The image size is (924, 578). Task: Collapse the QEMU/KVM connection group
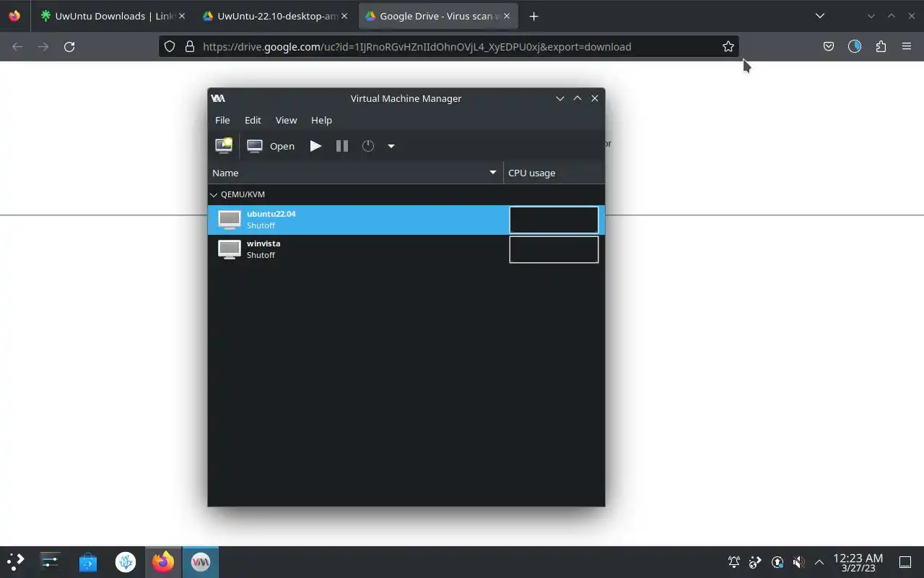coord(214,194)
